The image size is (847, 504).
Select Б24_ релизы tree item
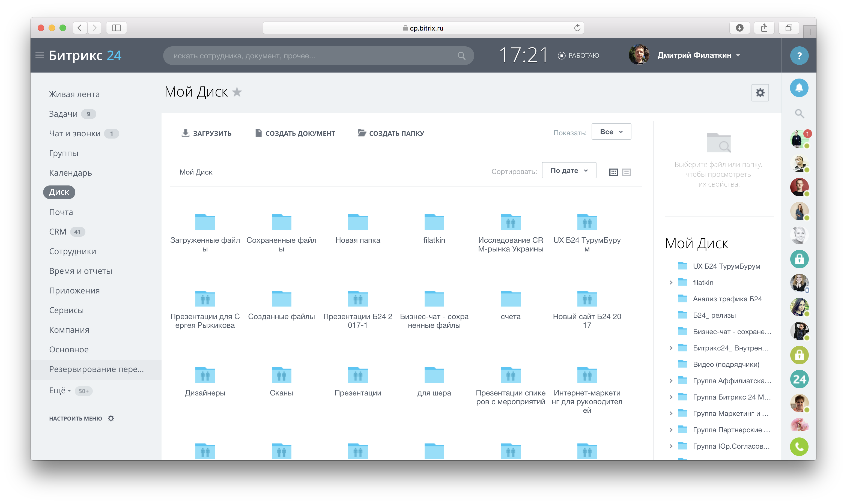pyautogui.click(x=714, y=315)
